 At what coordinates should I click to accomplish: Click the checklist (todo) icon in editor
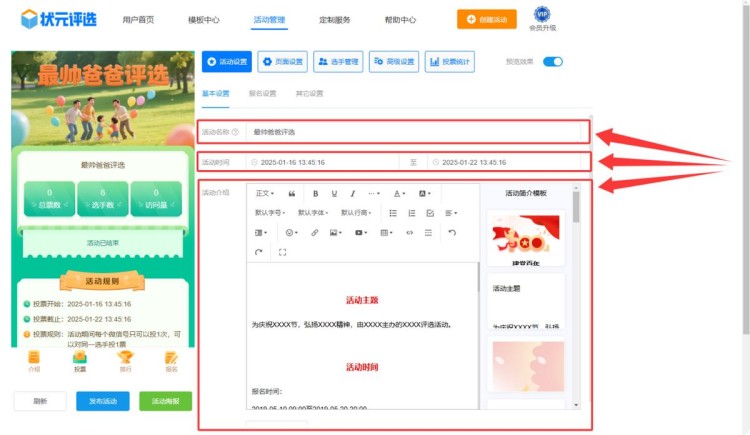click(x=430, y=213)
